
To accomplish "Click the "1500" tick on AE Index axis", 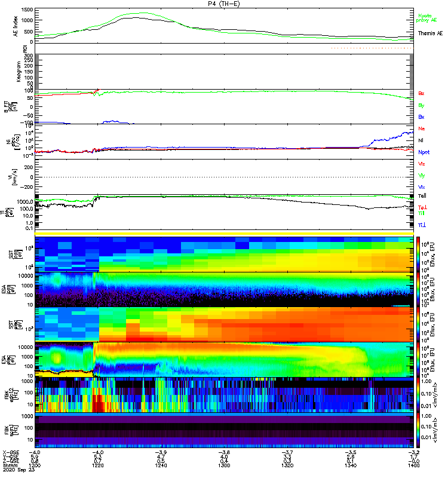I will coord(27,10).
